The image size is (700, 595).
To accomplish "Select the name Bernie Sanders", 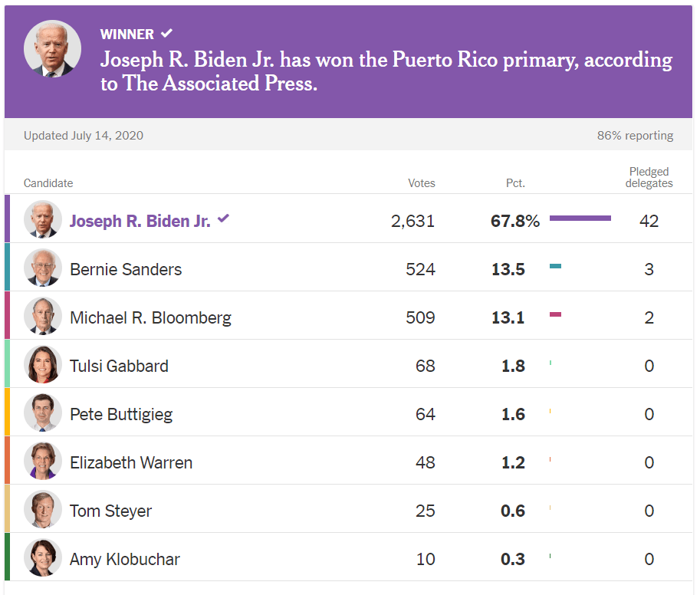I will click(x=127, y=269).
